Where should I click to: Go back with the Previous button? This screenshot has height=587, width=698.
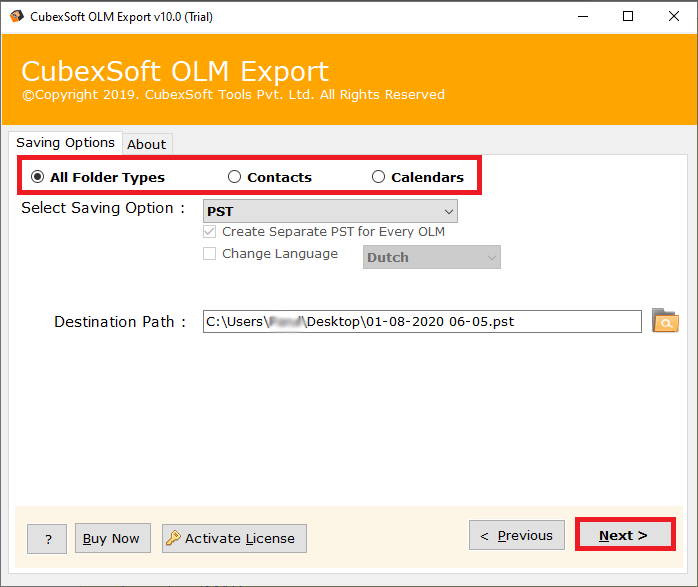click(x=517, y=535)
